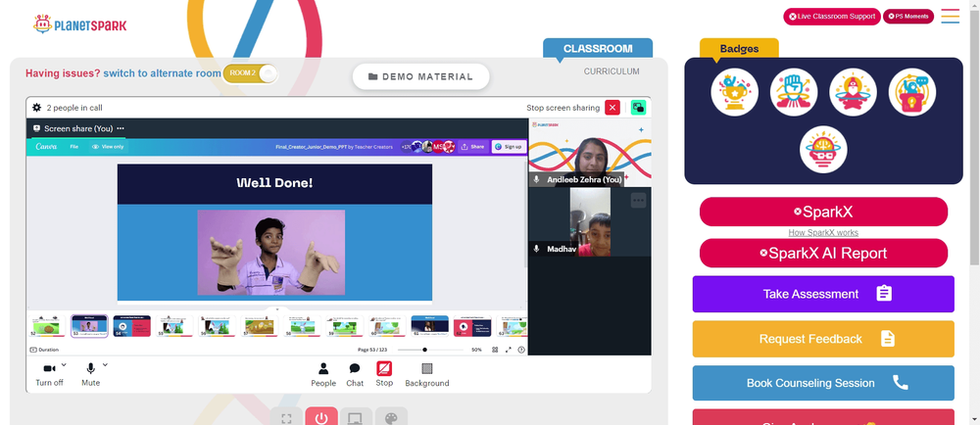Open the People panel
This screenshot has height=425, width=980.
tap(323, 374)
